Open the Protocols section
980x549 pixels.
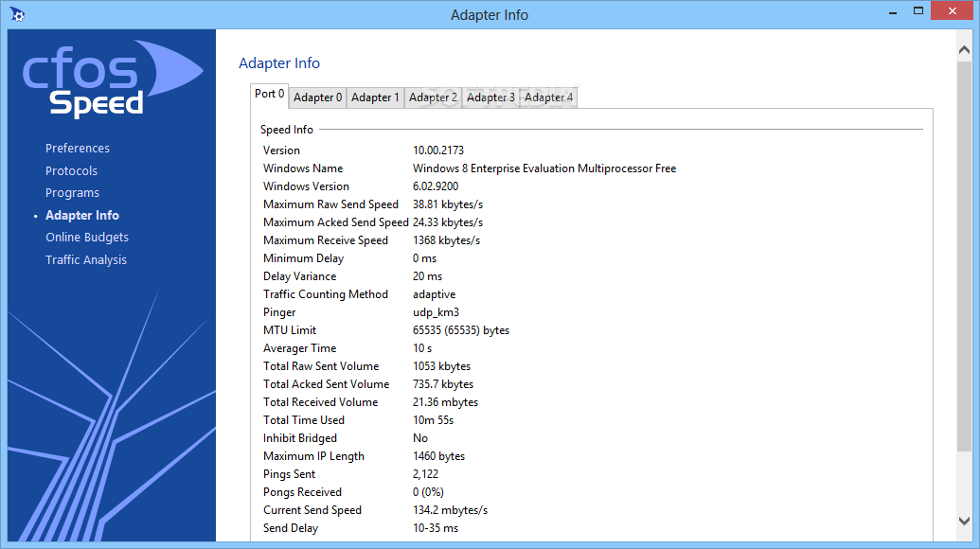coord(70,170)
